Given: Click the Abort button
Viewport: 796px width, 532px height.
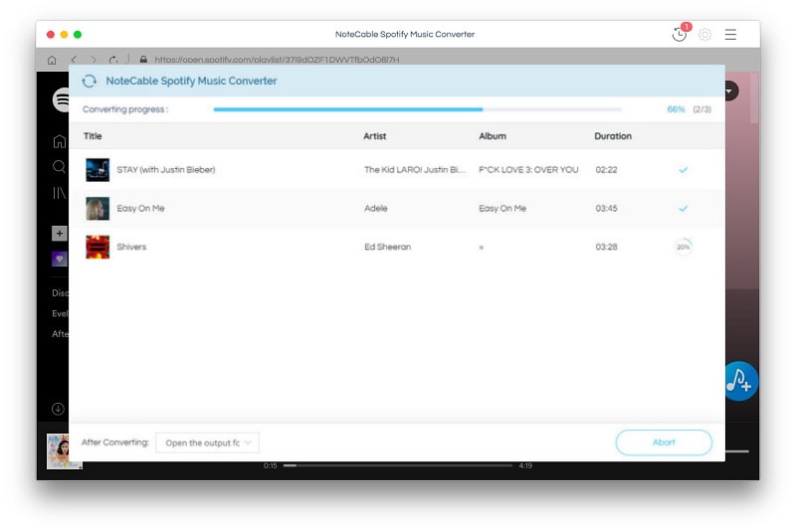Looking at the screenshot, I should click(x=664, y=443).
